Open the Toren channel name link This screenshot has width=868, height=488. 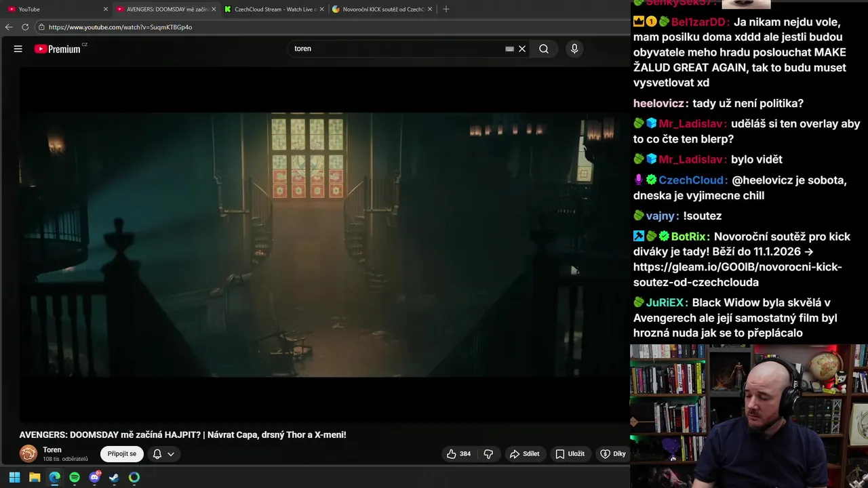(x=52, y=450)
